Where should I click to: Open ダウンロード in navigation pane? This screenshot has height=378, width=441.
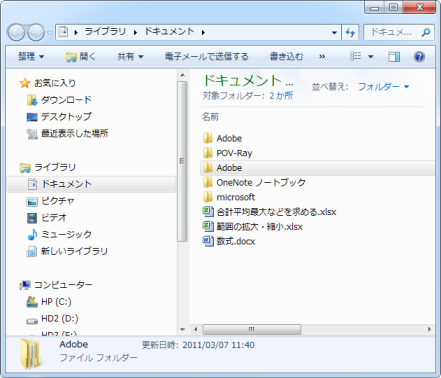click(66, 100)
